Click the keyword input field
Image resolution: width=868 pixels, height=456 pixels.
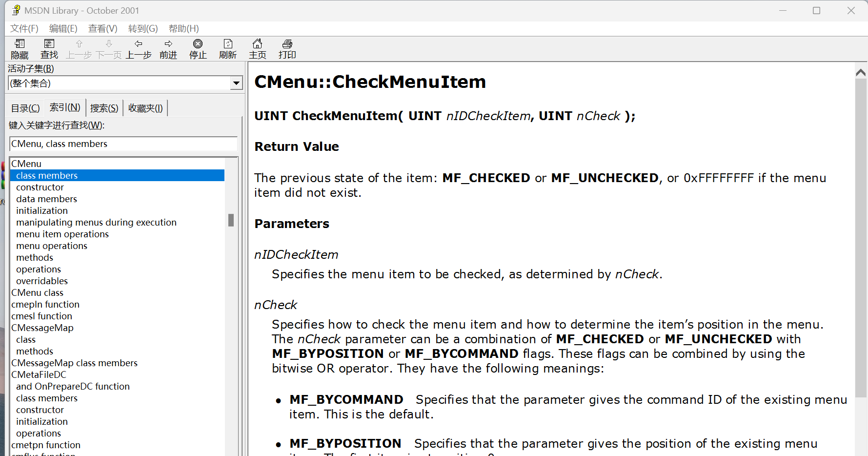click(123, 144)
